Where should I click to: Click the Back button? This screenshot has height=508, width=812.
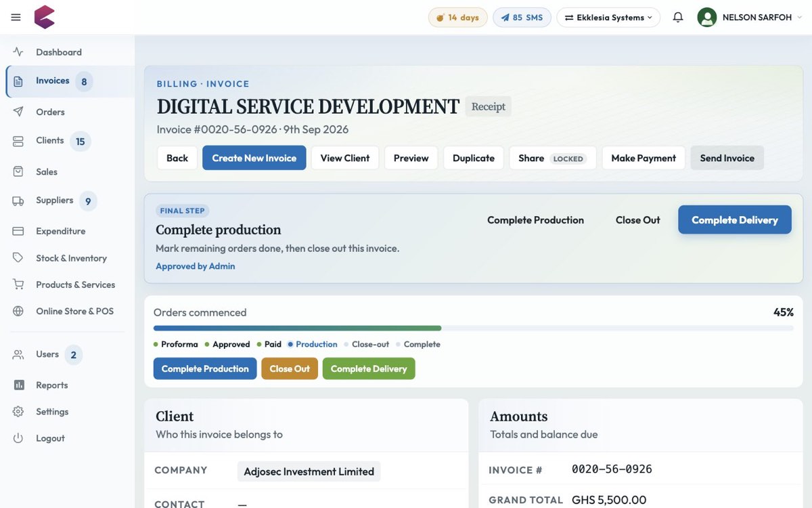pos(177,158)
